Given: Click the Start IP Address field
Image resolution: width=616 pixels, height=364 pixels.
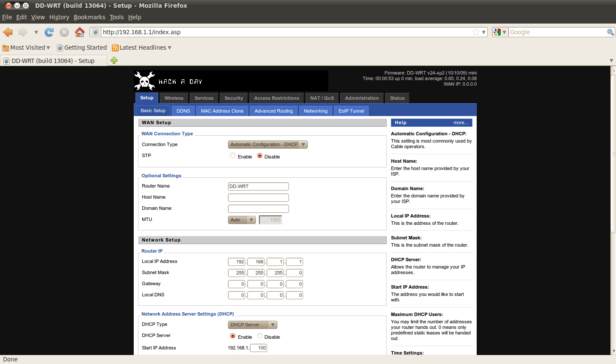Looking at the screenshot, I should coord(258,348).
